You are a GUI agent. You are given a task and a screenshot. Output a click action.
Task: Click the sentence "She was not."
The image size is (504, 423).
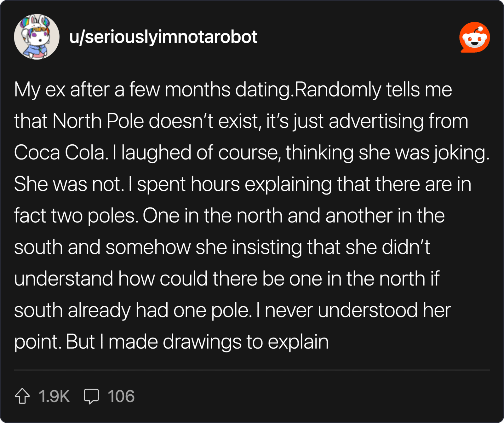click(x=69, y=184)
